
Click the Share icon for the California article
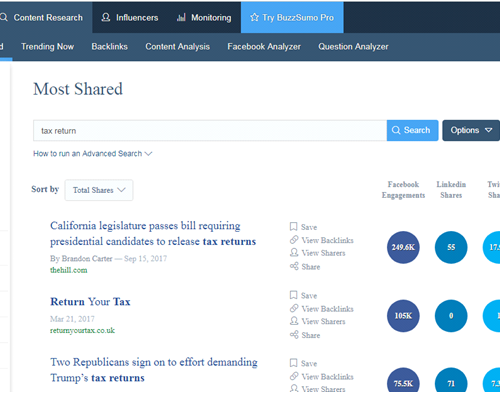[294, 266]
